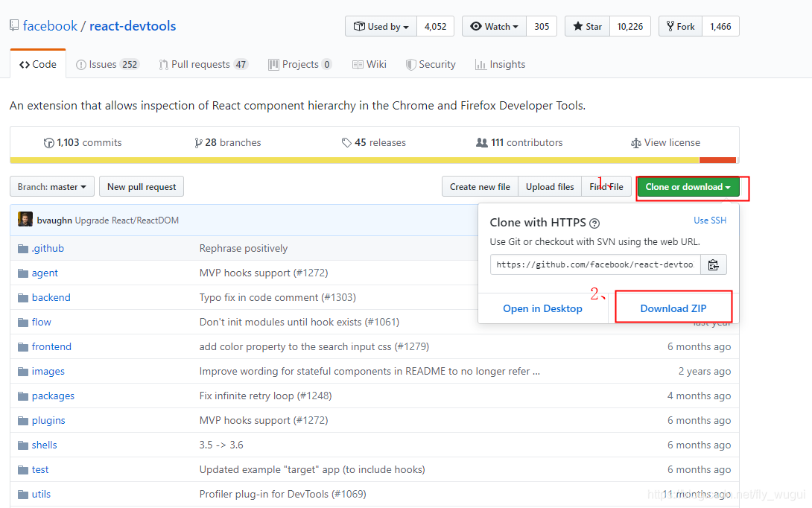Click the frontend folder icon
The height and width of the screenshot is (508, 812).
coord(23,347)
